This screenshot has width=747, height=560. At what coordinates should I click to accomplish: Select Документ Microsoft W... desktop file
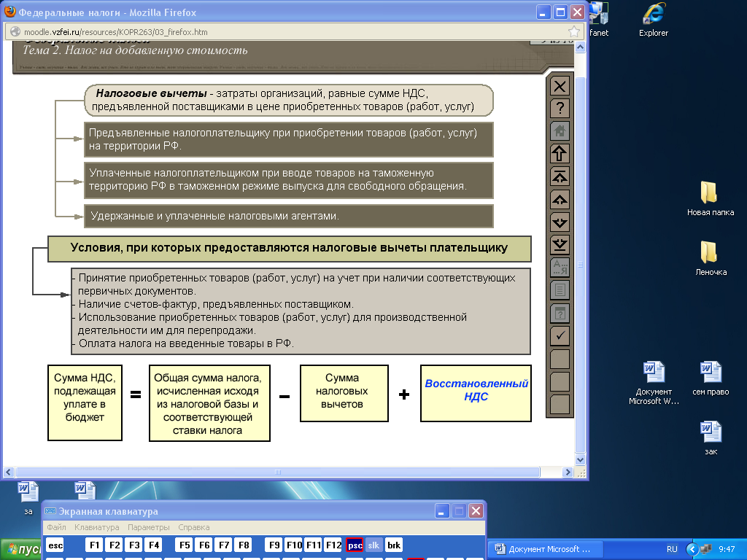coord(654,384)
